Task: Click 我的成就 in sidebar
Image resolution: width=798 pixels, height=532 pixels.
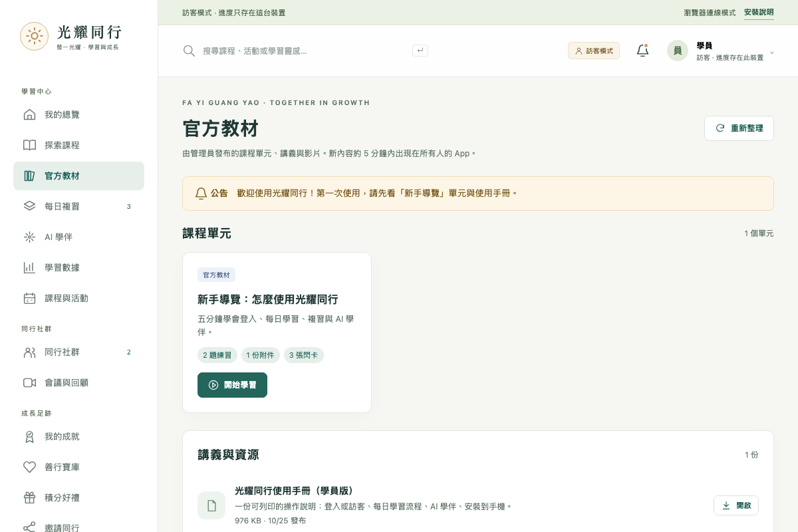Action: pyautogui.click(x=78, y=436)
